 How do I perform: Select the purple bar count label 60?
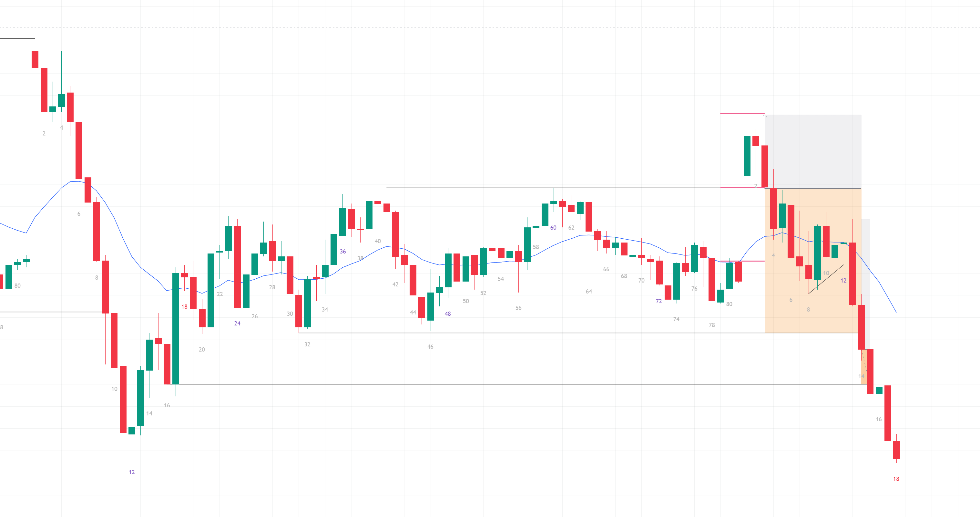553,228
